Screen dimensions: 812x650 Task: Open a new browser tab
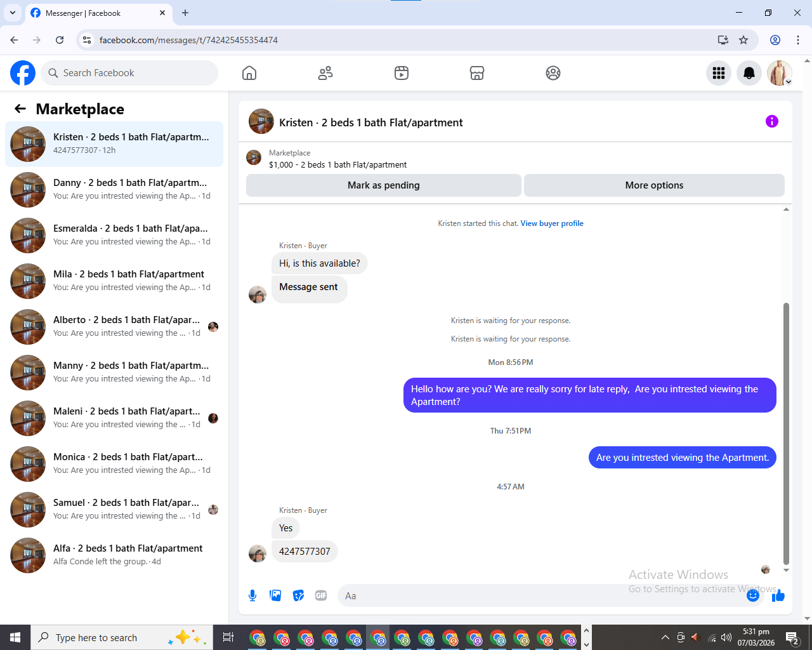point(185,13)
